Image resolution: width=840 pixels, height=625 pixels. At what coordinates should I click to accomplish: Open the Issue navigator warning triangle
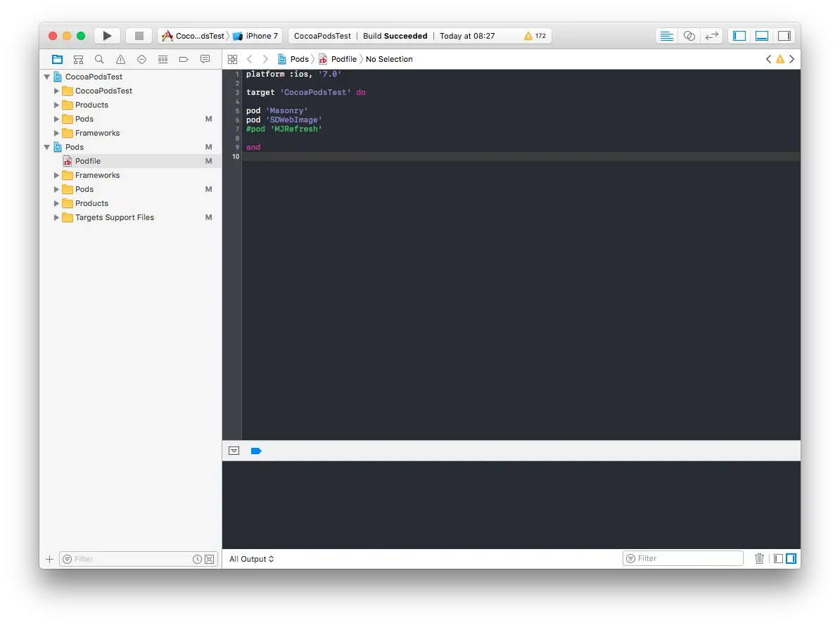(x=120, y=59)
